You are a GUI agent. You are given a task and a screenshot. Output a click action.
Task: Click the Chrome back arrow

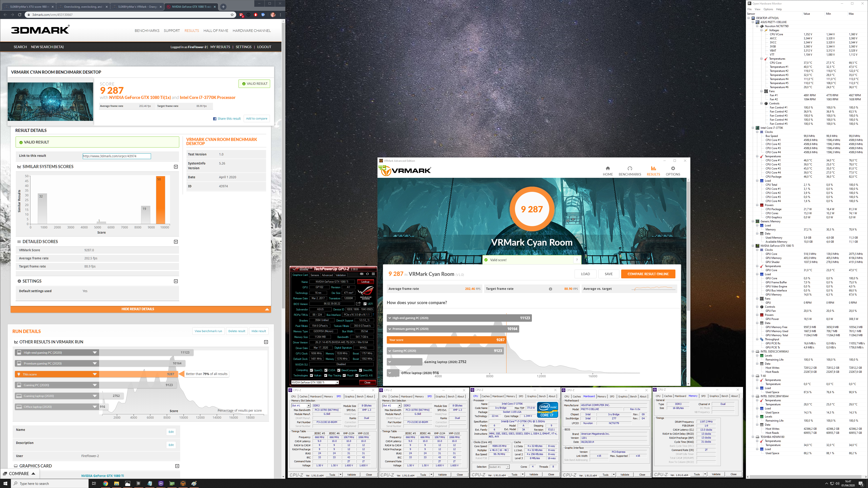(x=5, y=14)
